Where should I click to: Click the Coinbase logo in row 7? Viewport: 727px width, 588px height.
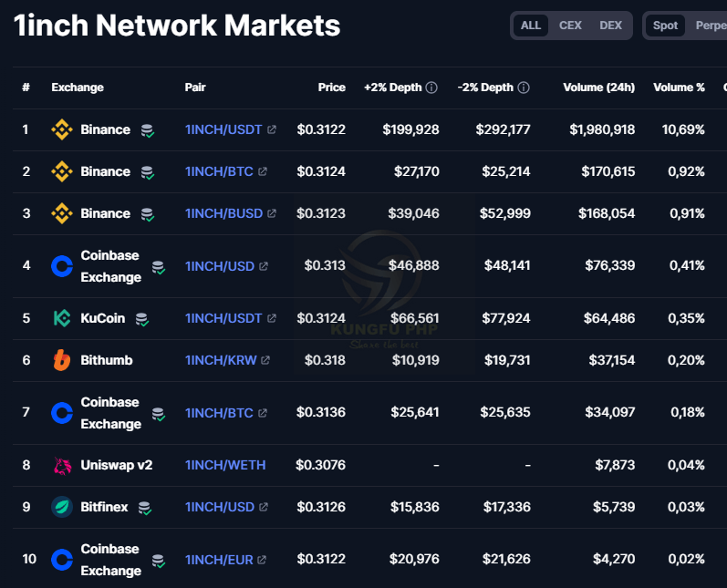[62, 413]
